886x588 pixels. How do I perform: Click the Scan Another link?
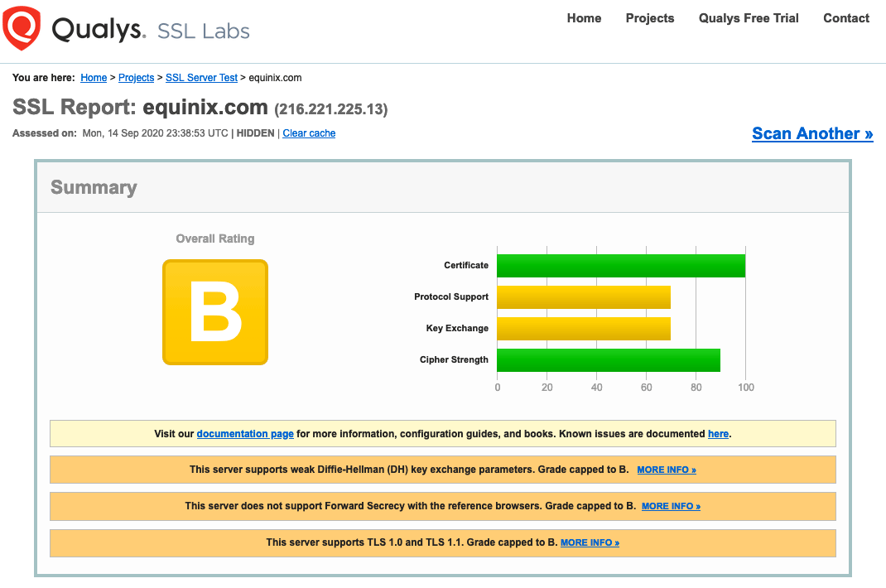(812, 133)
